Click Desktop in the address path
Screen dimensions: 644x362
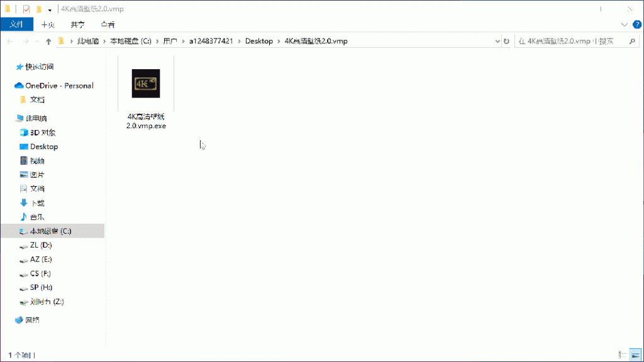click(x=258, y=41)
